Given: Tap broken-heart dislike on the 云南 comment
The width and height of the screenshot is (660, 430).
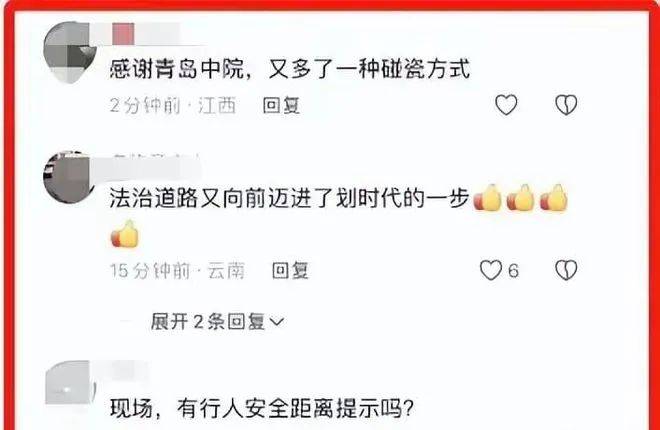Looking at the screenshot, I should tap(566, 270).
